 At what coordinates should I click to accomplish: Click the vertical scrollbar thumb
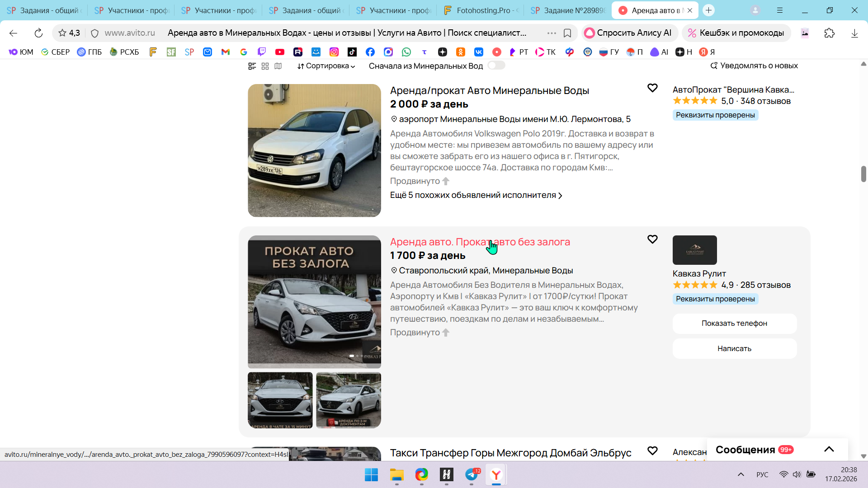tap(863, 174)
